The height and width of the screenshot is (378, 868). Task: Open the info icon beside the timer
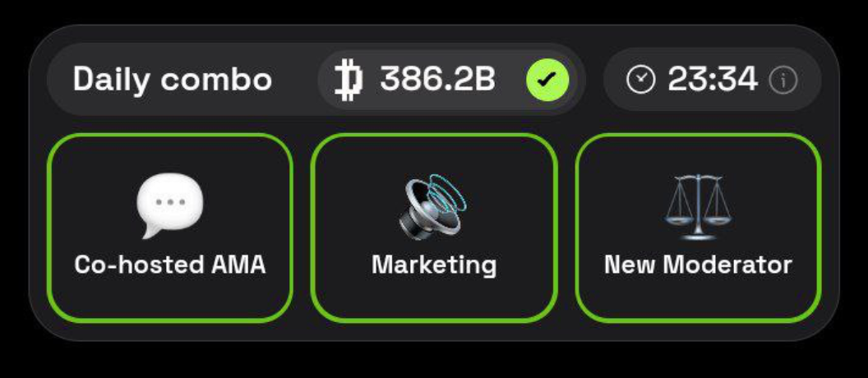tap(783, 81)
